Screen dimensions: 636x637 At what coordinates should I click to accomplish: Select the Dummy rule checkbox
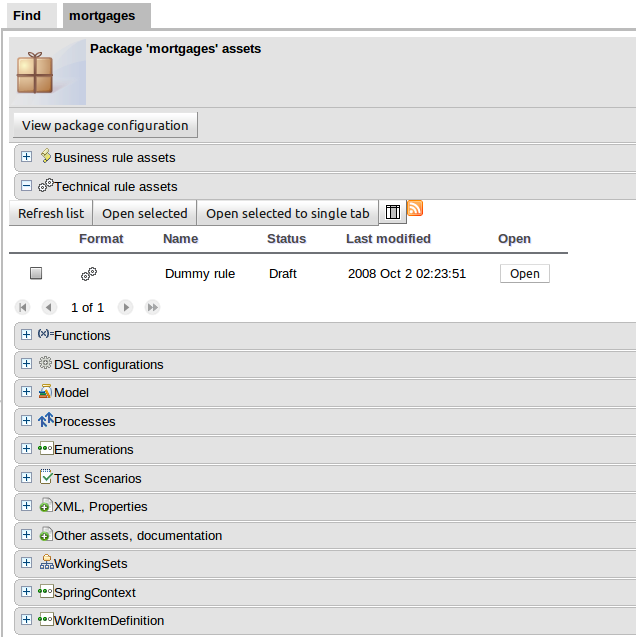36,273
